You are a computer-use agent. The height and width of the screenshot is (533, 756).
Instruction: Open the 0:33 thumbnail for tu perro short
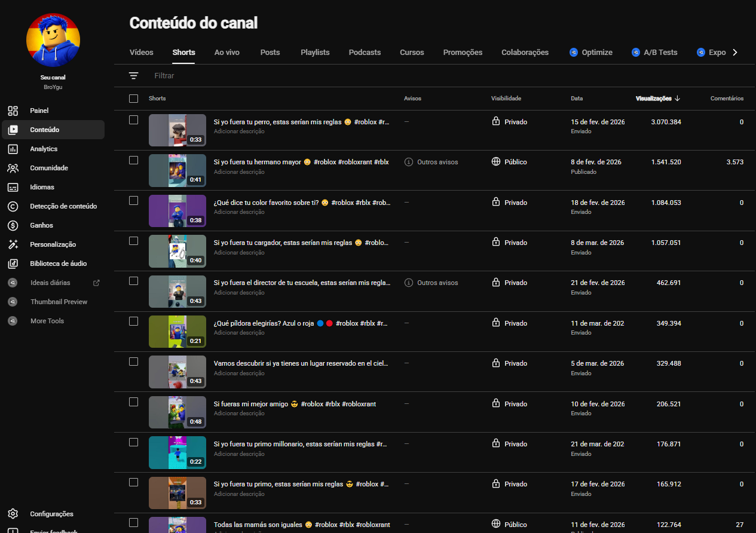[177, 130]
